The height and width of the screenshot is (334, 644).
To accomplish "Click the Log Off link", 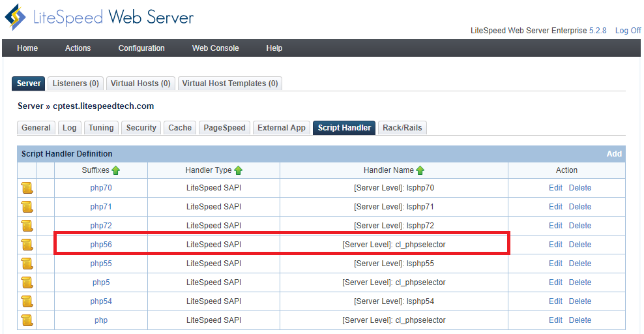I will (628, 31).
